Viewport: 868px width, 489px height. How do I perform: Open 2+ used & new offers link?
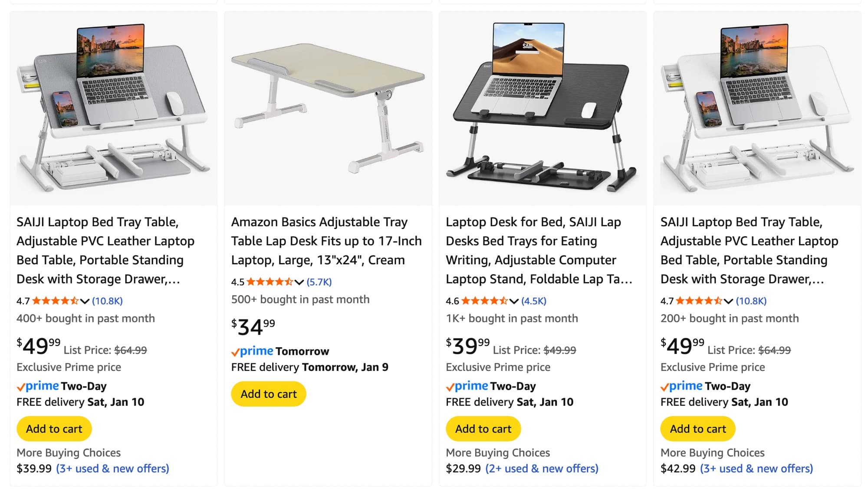[542, 469]
